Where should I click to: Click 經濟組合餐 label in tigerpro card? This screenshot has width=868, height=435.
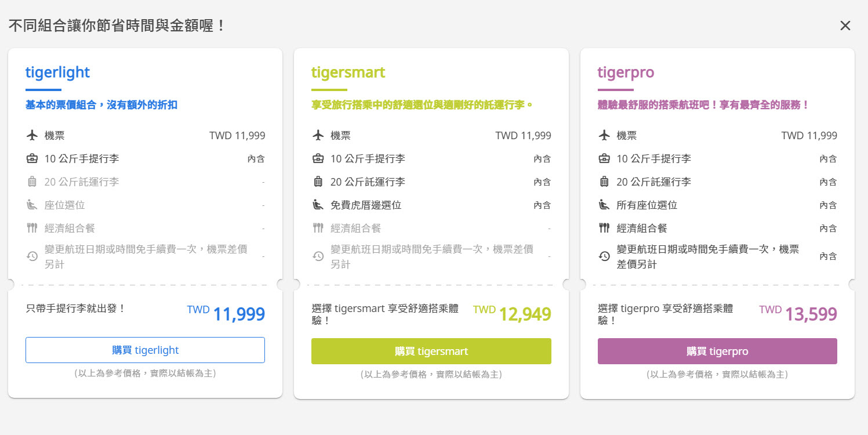642,228
